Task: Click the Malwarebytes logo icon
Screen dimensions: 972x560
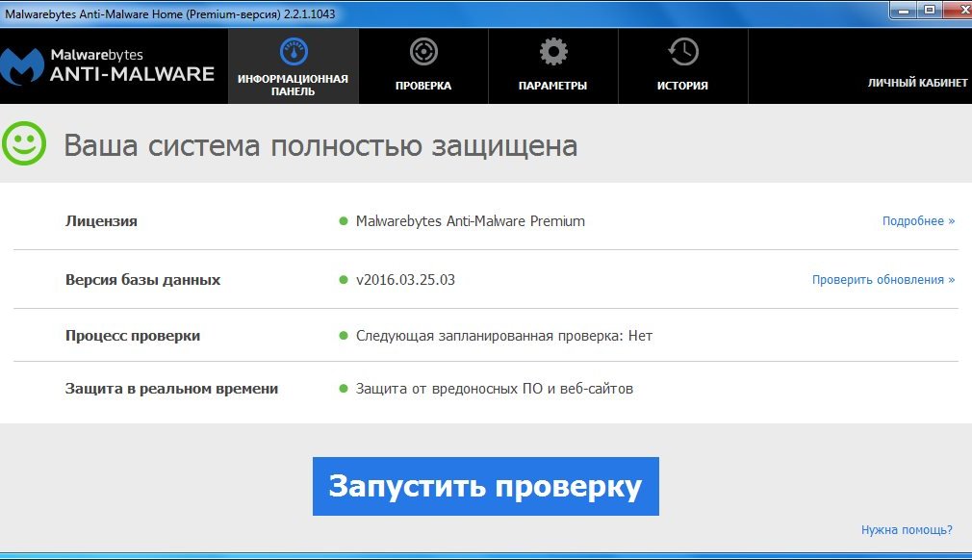Action: tap(22, 66)
